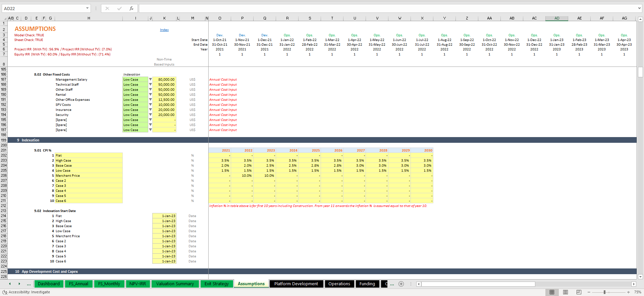Select the SPV Costs 10,000.00 cell
The width and height of the screenshot is (644, 296).
tap(164, 105)
